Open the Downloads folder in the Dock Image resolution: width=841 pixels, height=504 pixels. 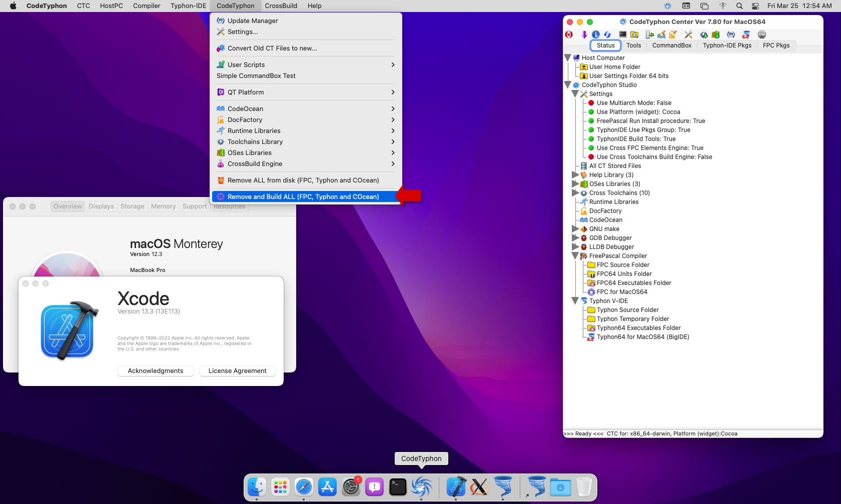pyautogui.click(x=560, y=486)
